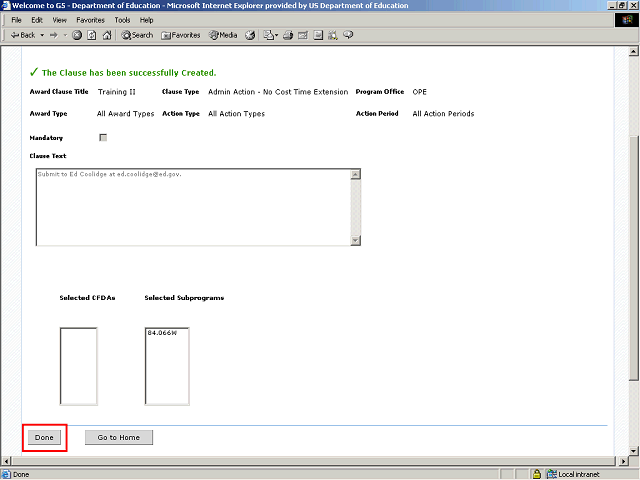
Task: Click the 'OPE' program office value
Action: click(x=420, y=92)
